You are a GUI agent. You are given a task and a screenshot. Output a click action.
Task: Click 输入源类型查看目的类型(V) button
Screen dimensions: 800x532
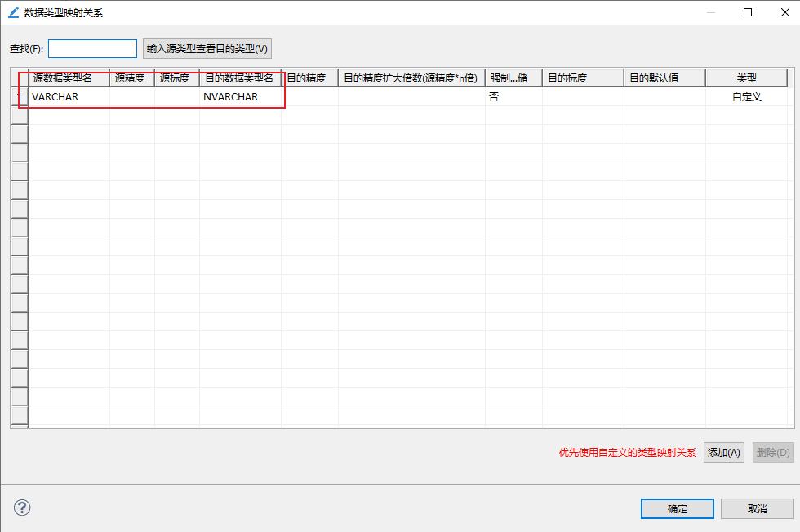207,48
